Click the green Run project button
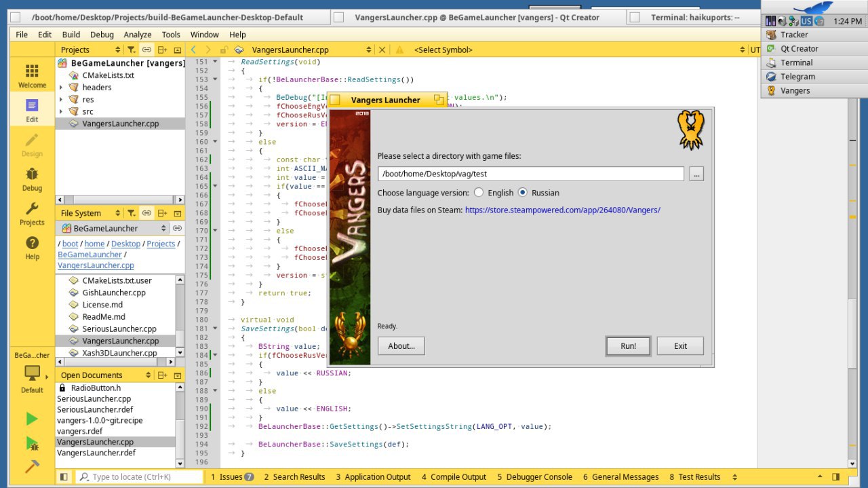This screenshot has height=488, width=868. (32, 419)
